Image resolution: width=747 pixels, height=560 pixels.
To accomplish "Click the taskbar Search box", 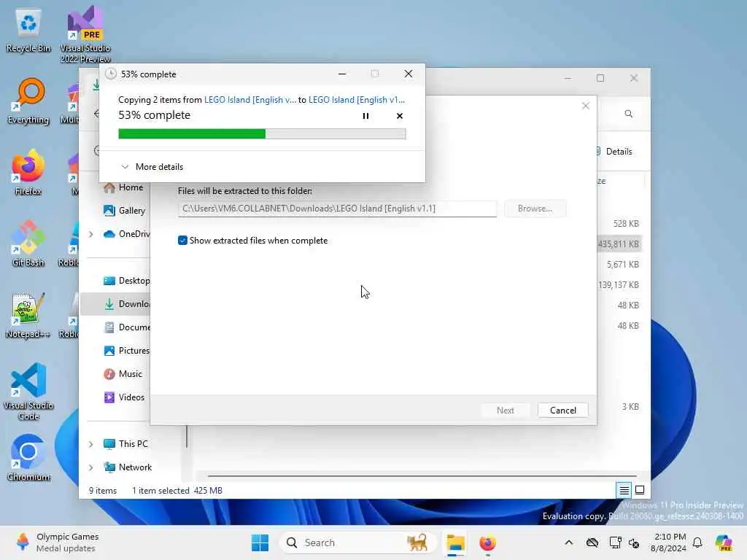I will click(357, 542).
